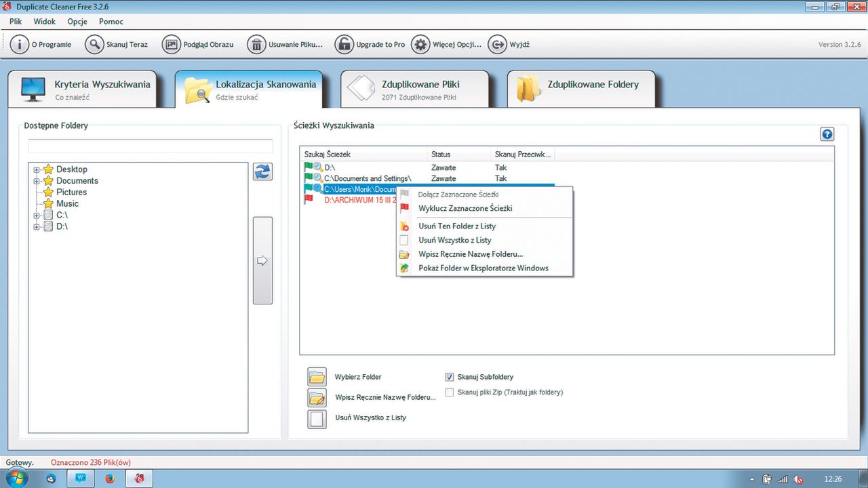Viewport: 868px width, 488px height.
Task: Click the 12:26 taskbar clock
Action: point(833,479)
